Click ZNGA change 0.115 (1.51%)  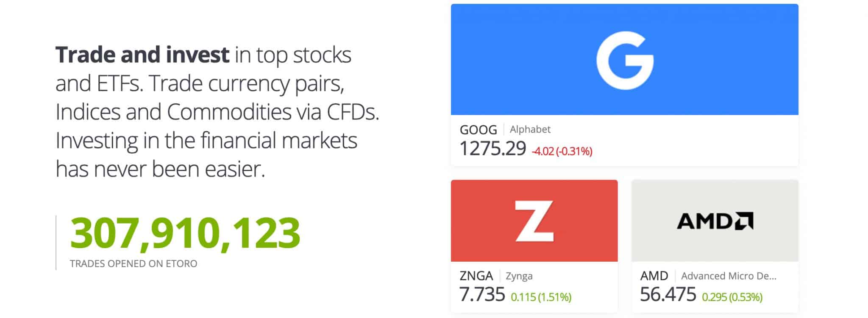541,297
